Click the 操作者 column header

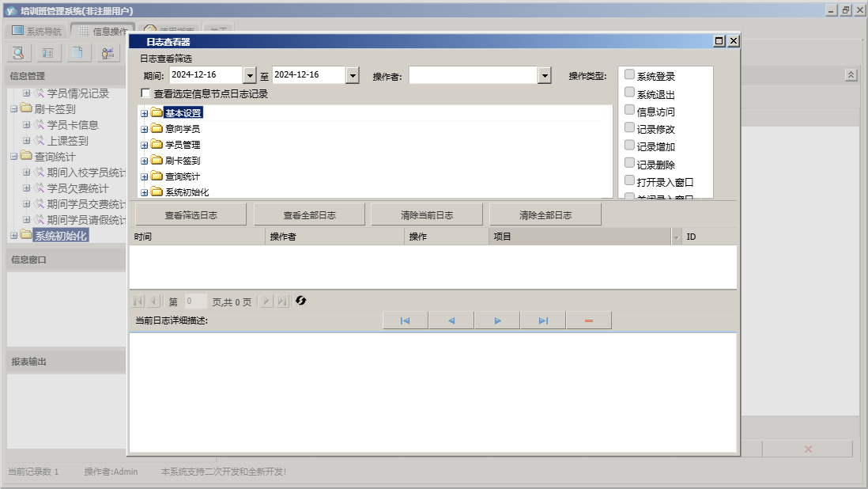335,237
